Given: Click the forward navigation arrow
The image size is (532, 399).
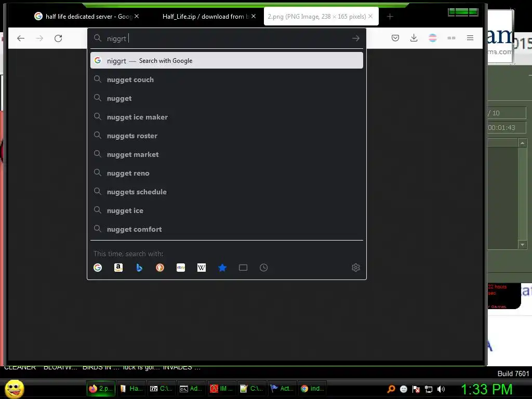Looking at the screenshot, I should [x=39, y=38].
